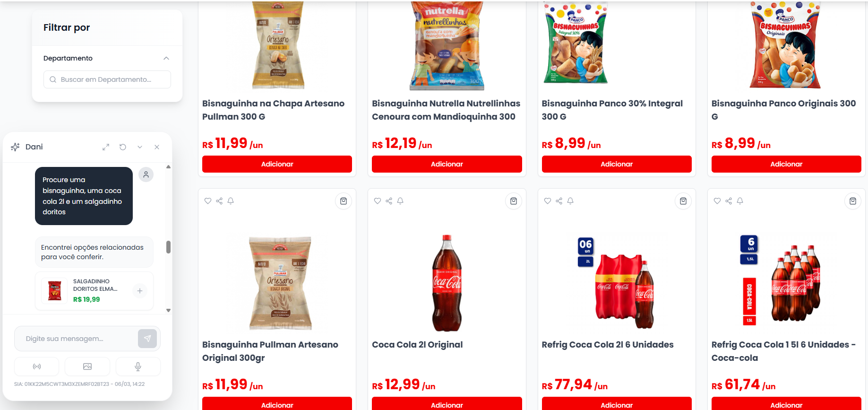Attach an image in the chat
This screenshot has height=410, width=868.
click(87, 366)
